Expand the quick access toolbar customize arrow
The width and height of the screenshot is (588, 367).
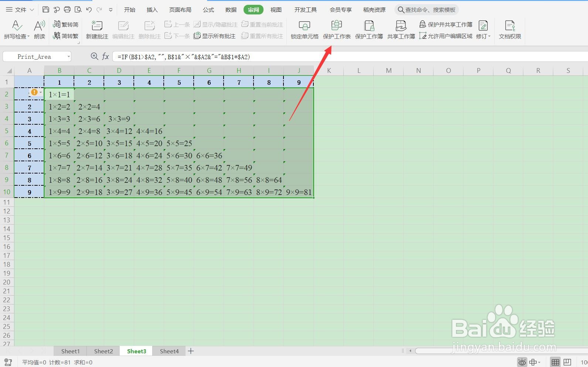click(x=111, y=10)
